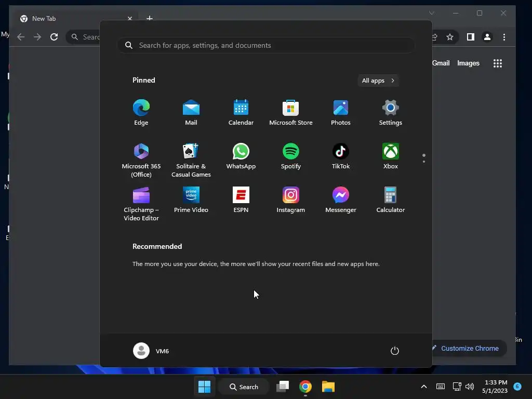Viewport: 532px width, 399px height.
Task: Click the Power button in the Start menu
Action: point(395,351)
